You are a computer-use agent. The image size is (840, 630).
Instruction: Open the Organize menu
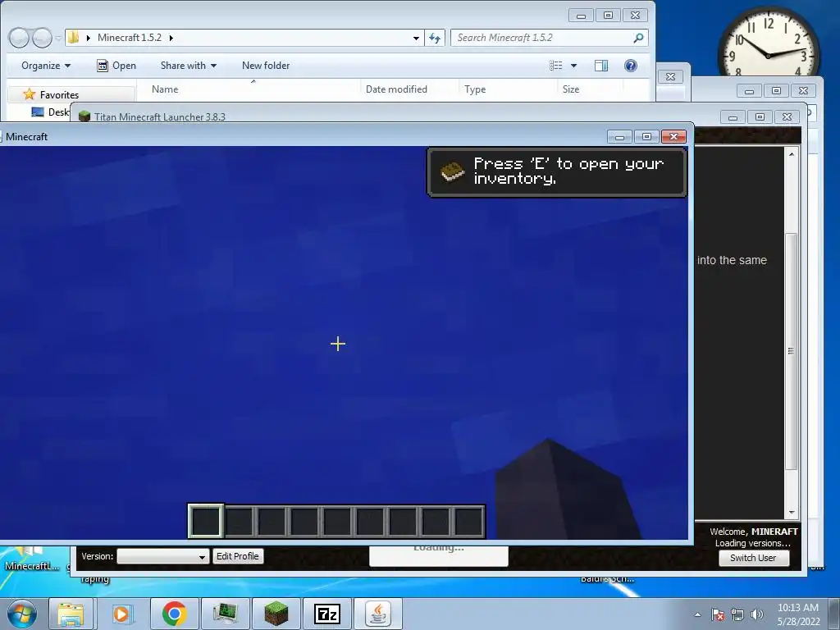(46, 66)
